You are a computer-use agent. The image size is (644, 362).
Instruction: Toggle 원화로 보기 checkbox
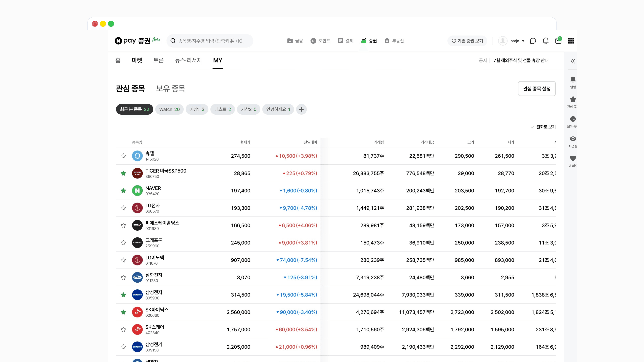[543, 127]
